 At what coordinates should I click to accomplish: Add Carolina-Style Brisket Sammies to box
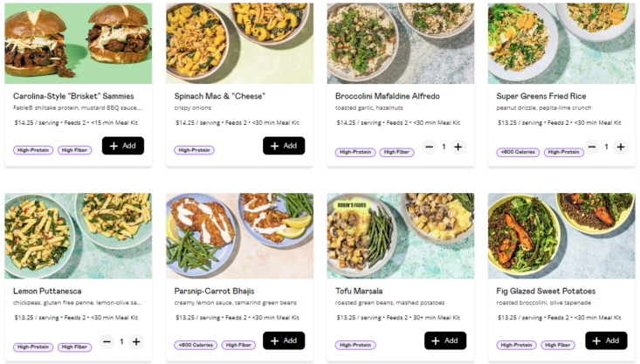[x=122, y=146]
